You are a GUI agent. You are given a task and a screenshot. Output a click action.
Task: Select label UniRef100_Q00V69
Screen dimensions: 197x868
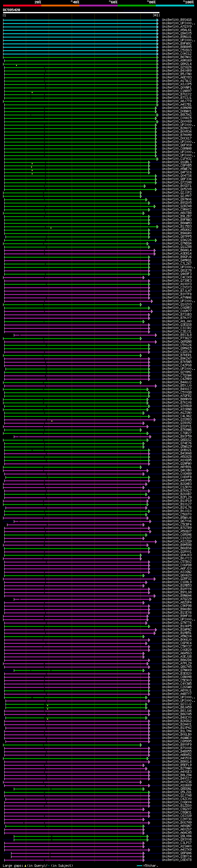coord(176,121)
